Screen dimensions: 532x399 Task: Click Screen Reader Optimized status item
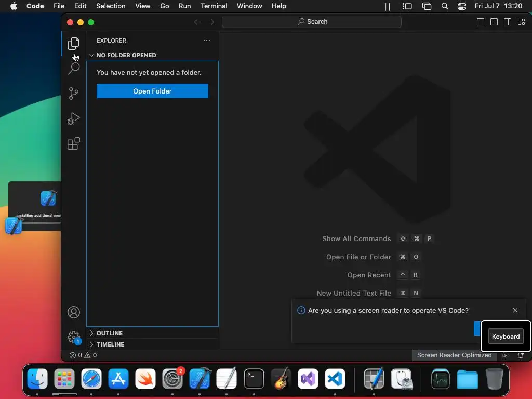pos(454,355)
